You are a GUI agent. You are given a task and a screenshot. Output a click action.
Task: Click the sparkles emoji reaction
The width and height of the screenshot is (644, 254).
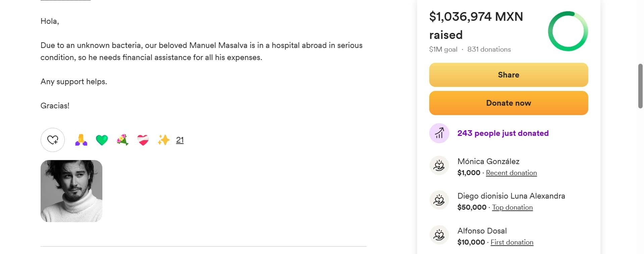click(163, 140)
